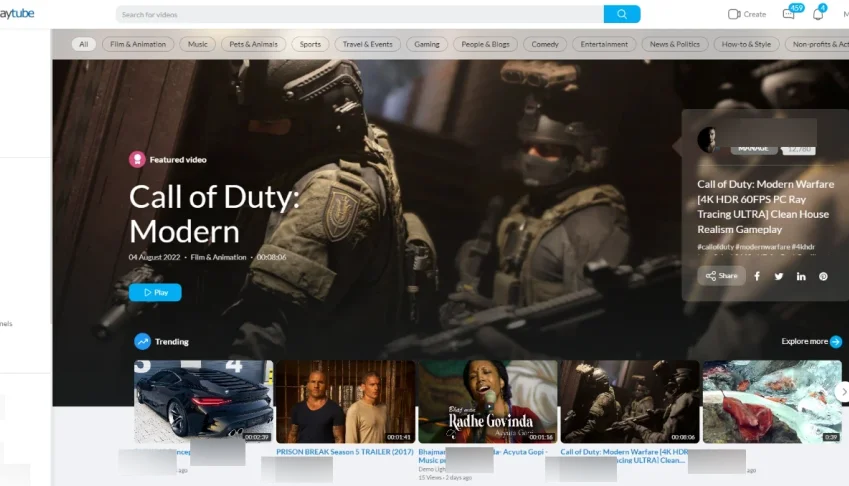Screen dimensions: 849x486
Task: Select the Entertainment category
Action: pyautogui.click(x=604, y=44)
